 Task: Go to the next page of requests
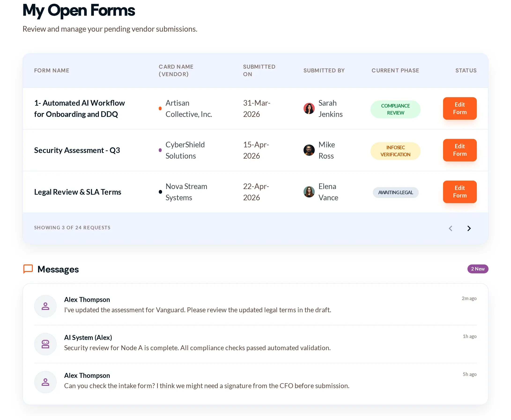coord(469,228)
